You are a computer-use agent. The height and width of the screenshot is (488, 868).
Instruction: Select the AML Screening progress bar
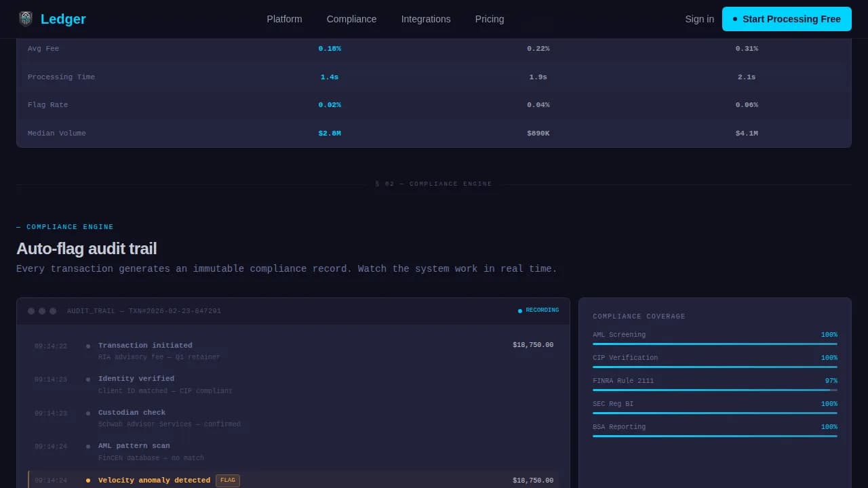coord(715,344)
